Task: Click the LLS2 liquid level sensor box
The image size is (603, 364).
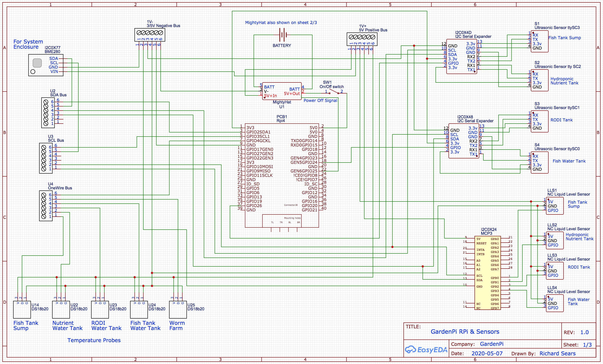Action: click(x=555, y=241)
